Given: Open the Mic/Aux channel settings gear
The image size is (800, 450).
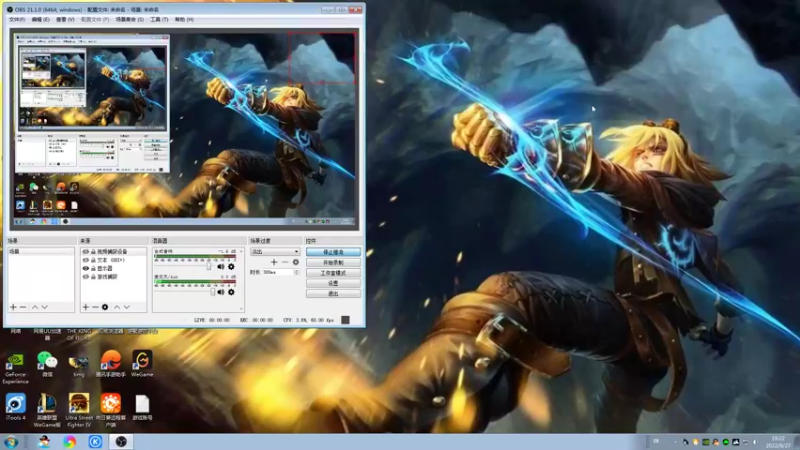Looking at the screenshot, I should point(231,292).
